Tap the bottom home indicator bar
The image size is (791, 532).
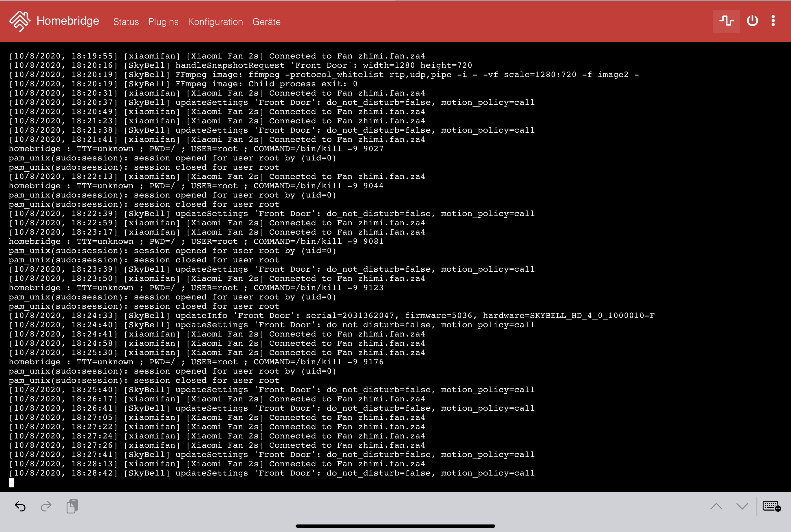pyautogui.click(x=395, y=526)
